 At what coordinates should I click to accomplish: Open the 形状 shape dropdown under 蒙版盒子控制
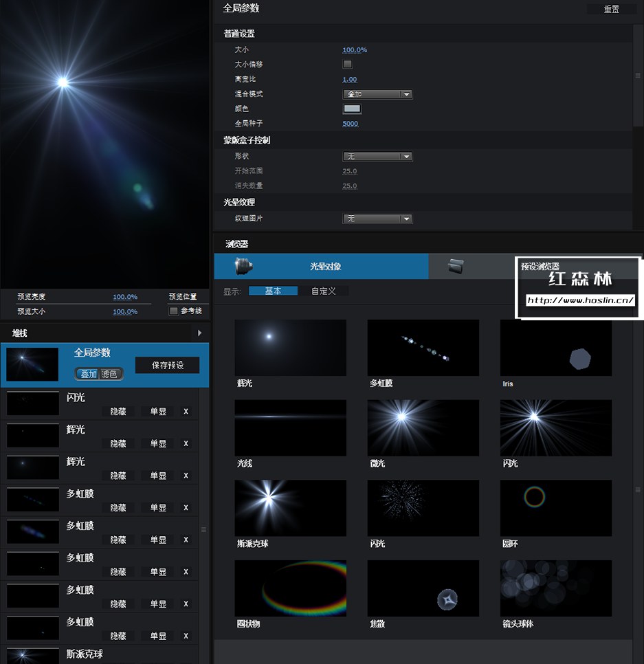[377, 156]
